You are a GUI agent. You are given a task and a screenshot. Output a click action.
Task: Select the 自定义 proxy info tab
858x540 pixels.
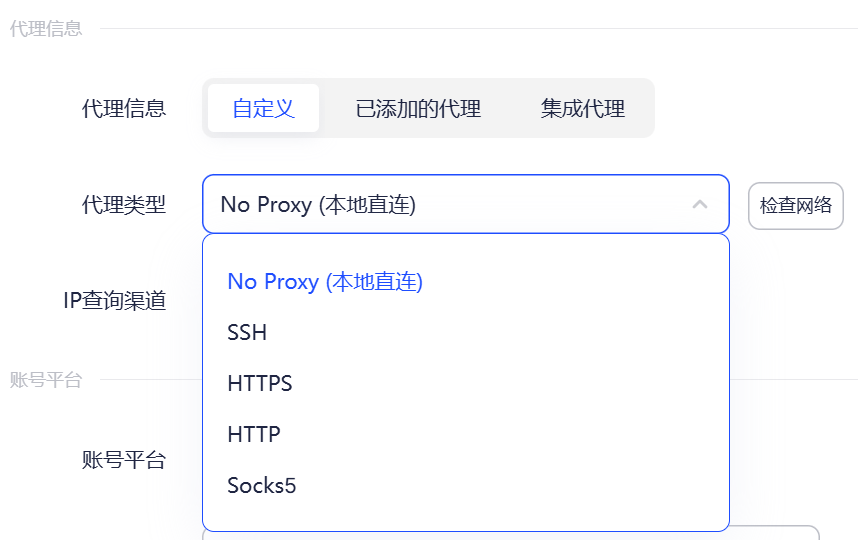pos(263,108)
